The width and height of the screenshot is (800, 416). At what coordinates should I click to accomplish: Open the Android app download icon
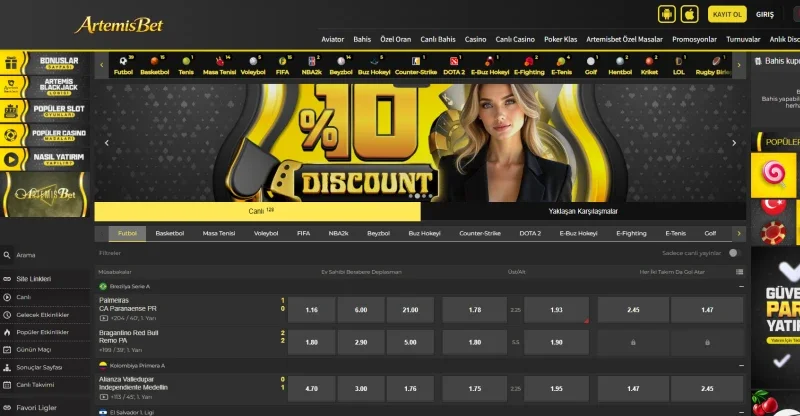666,14
